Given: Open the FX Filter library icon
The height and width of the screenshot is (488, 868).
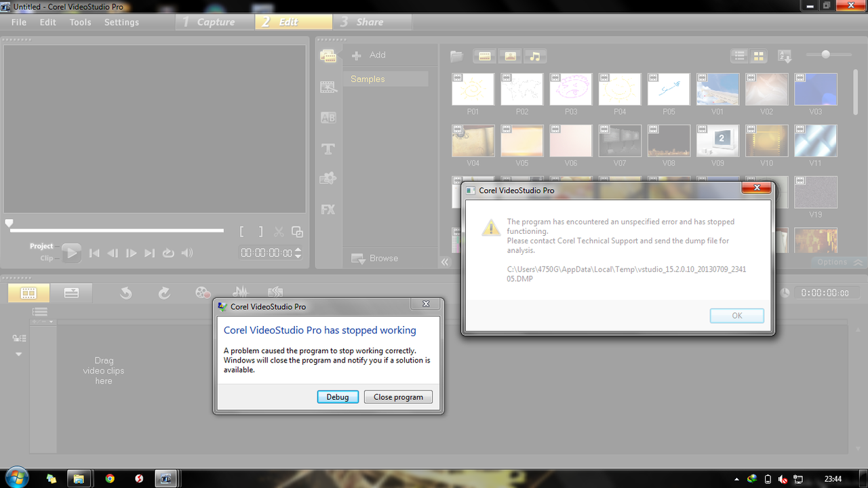Looking at the screenshot, I should pyautogui.click(x=328, y=209).
